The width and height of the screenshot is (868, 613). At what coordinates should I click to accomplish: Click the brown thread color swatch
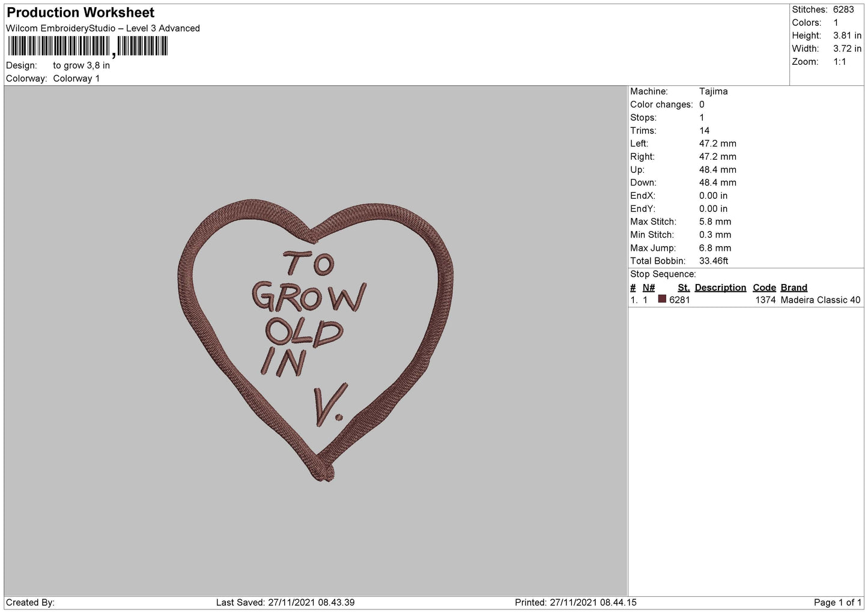coord(662,299)
